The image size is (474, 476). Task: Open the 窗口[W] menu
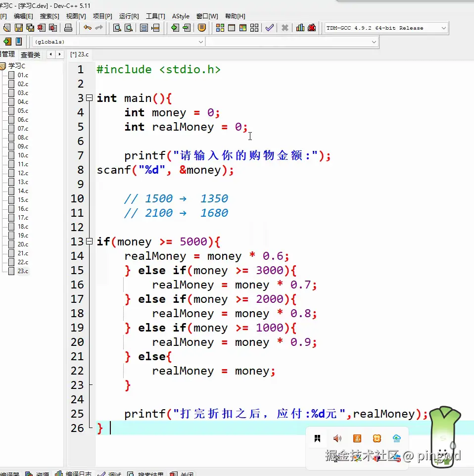(207, 16)
